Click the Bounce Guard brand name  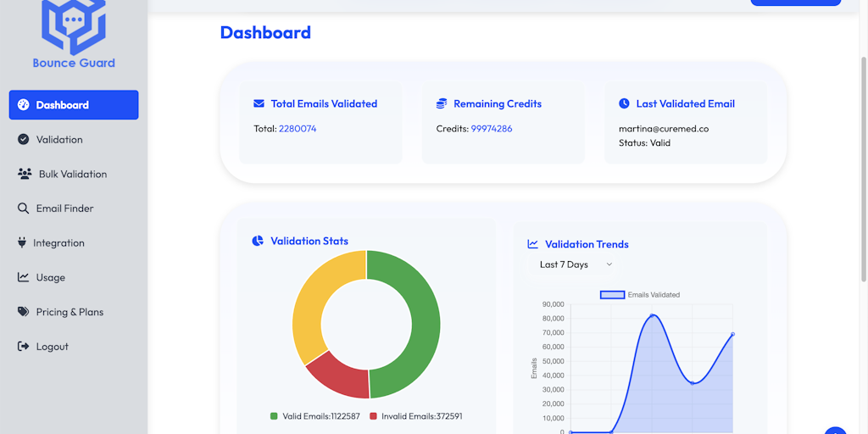(74, 63)
